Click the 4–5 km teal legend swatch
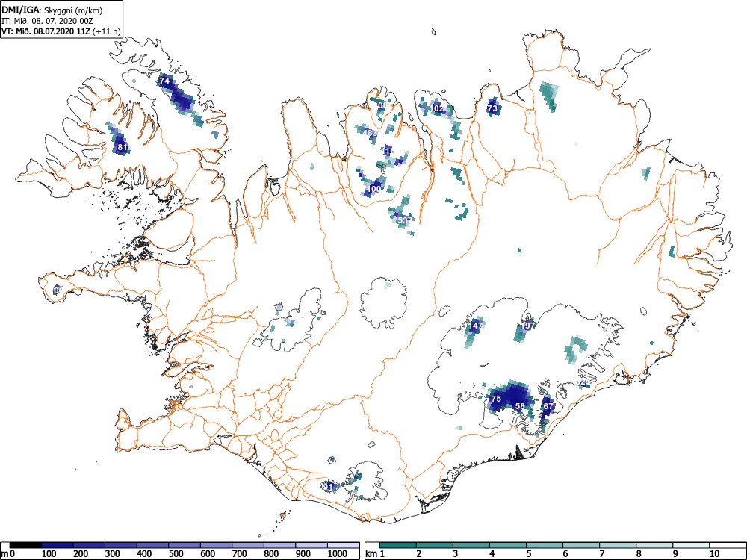747x560 pixels. tap(508, 545)
